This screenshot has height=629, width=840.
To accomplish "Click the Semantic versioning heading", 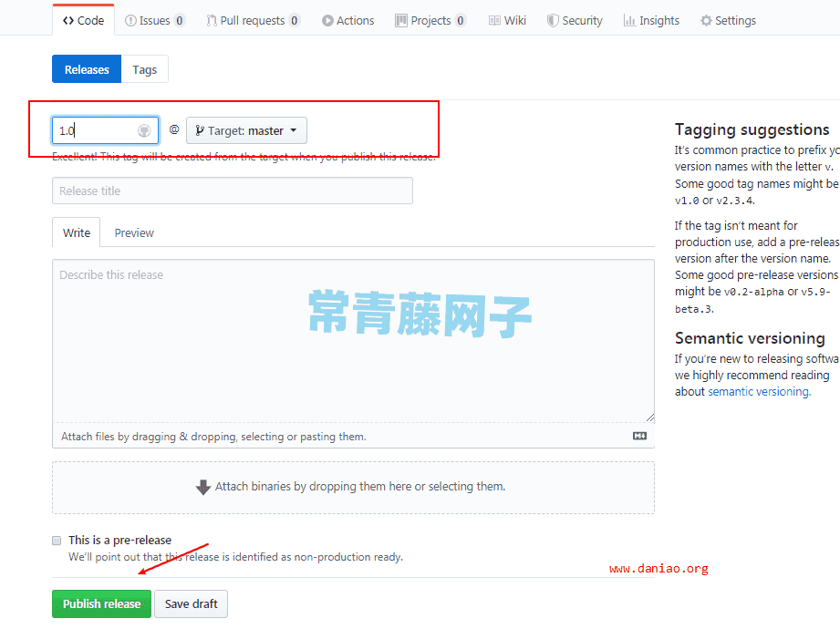I will pos(750,338).
